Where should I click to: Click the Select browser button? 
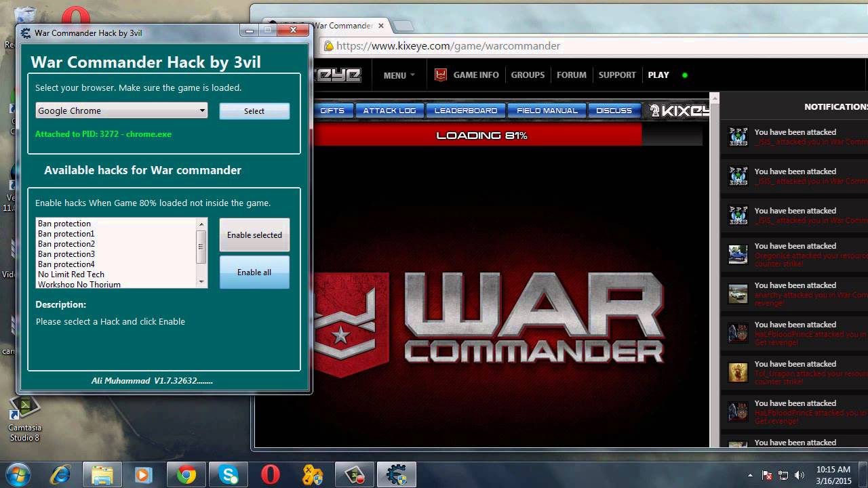[254, 111]
